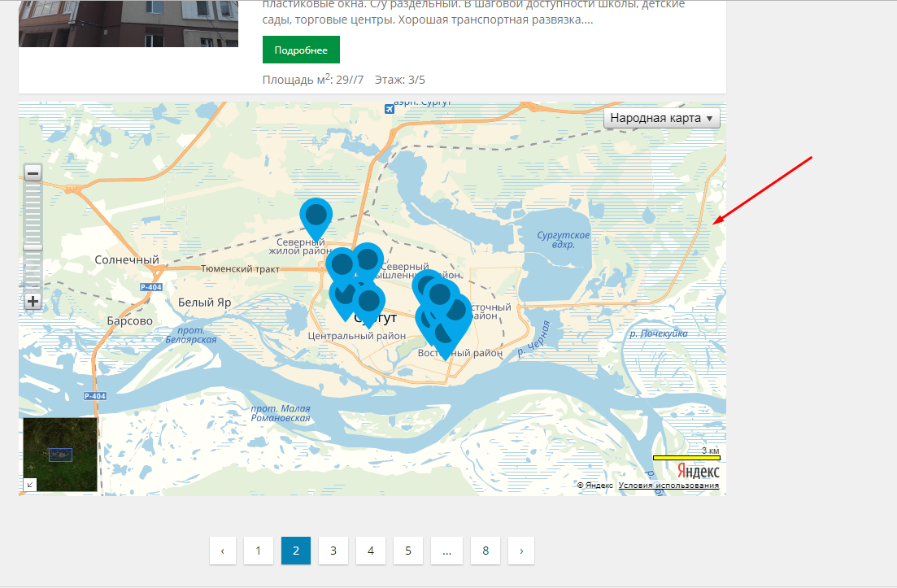Image resolution: width=897 pixels, height=588 pixels.
Task: Zoom out the map with minus button
Action: click(x=33, y=172)
